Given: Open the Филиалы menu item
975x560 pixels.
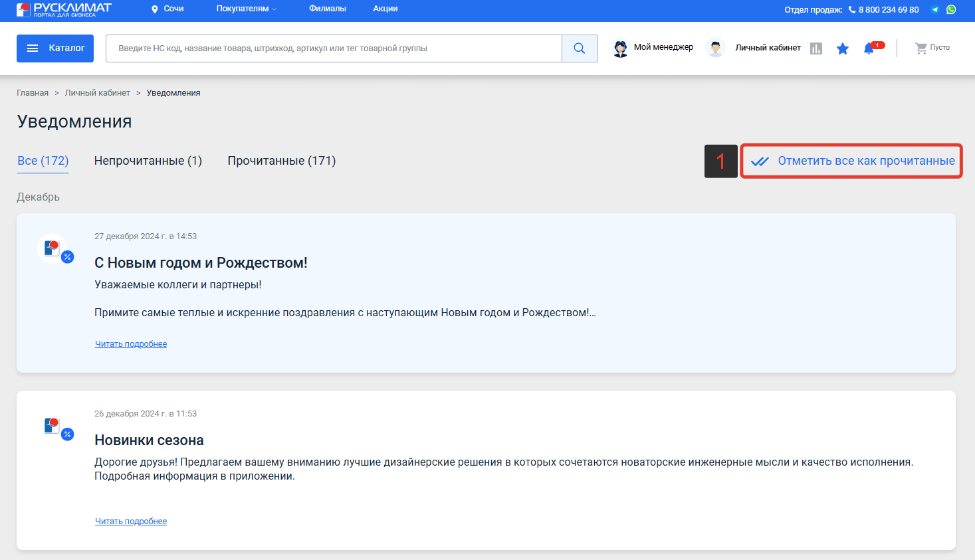Looking at the screenshot, I should pos(328,9).
